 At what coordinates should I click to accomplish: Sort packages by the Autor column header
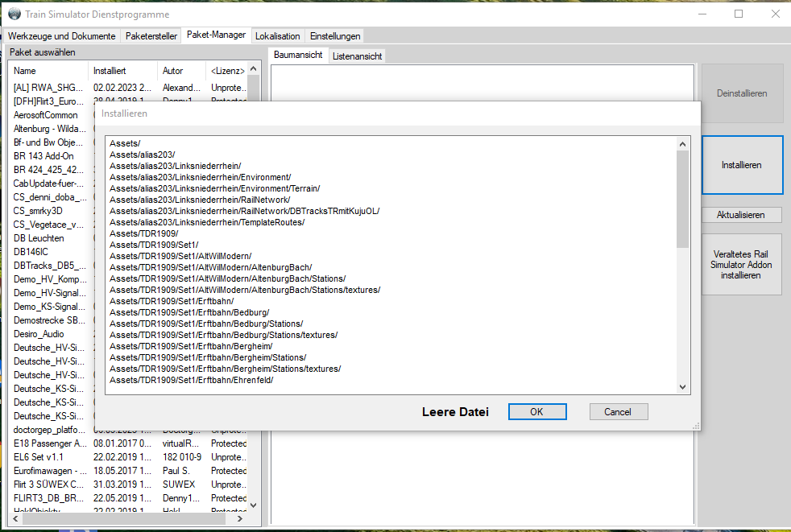tap(181, 71)
